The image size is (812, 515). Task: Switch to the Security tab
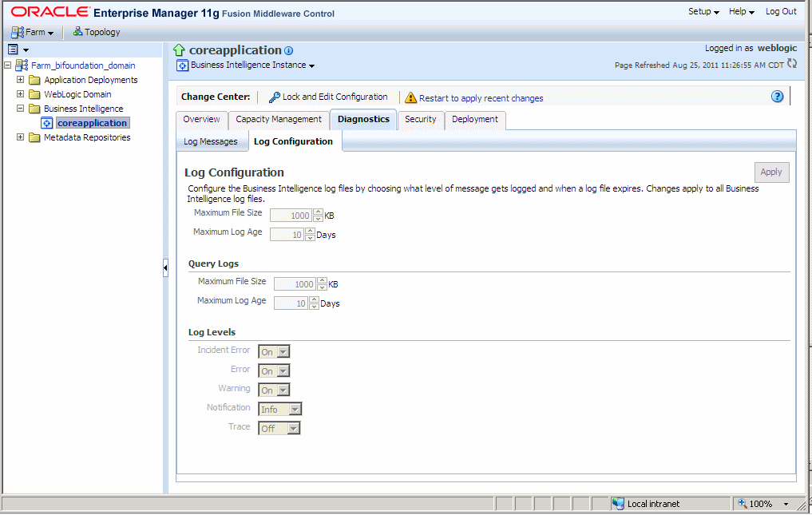coord(421,120)
